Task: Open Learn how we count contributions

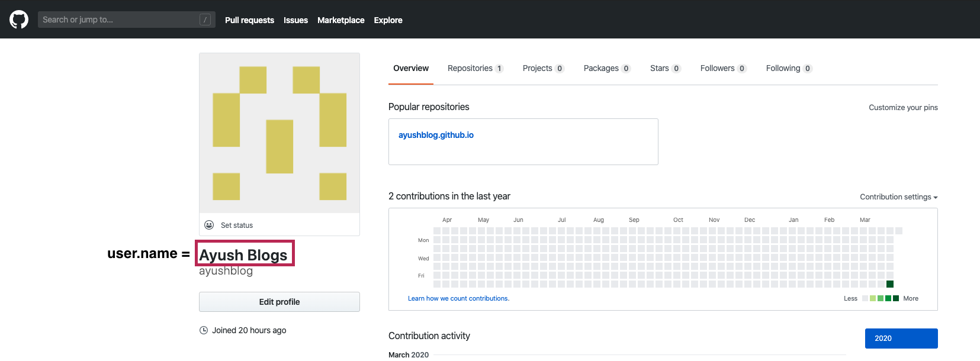Action: [x=458, y=298]
